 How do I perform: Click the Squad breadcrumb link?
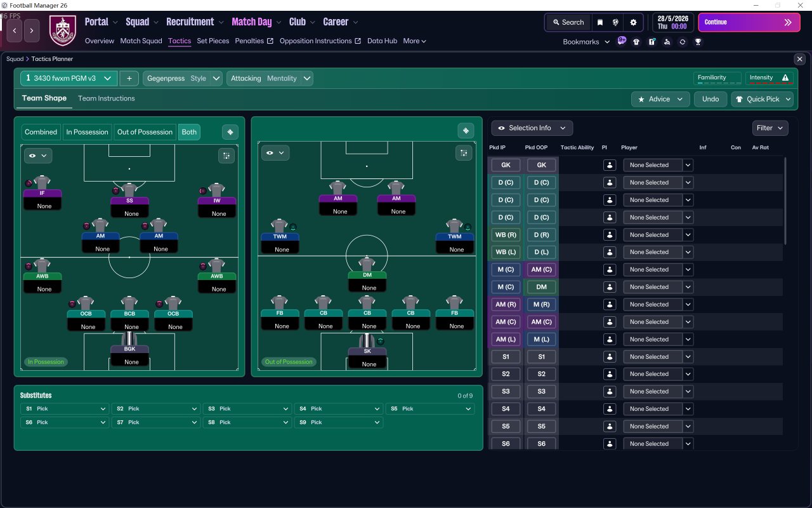(x=15, y=59)
